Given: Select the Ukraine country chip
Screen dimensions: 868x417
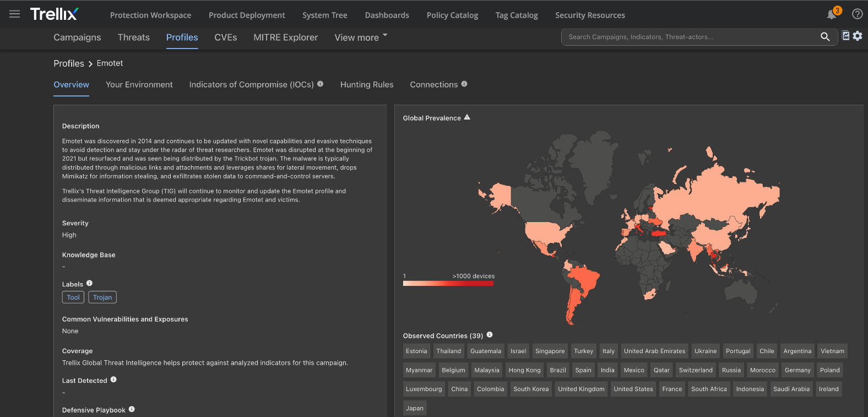Looking at the screenshot, I should 706,351.
